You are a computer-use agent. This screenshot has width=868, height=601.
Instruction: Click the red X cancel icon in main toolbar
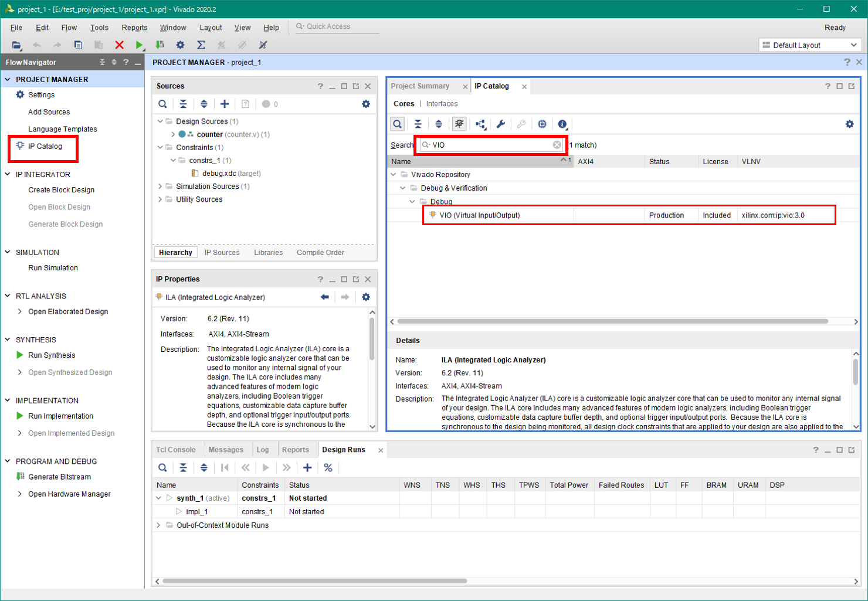coord(119,45)
